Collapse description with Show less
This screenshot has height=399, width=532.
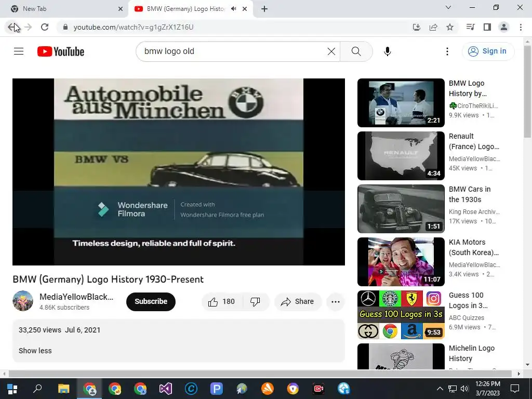click(35, 351)
